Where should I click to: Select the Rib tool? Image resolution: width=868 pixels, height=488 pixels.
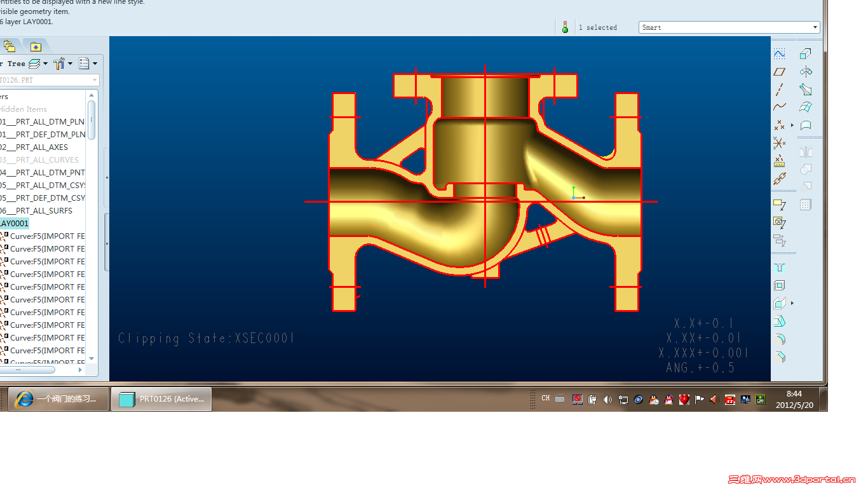tap(780, 304)
